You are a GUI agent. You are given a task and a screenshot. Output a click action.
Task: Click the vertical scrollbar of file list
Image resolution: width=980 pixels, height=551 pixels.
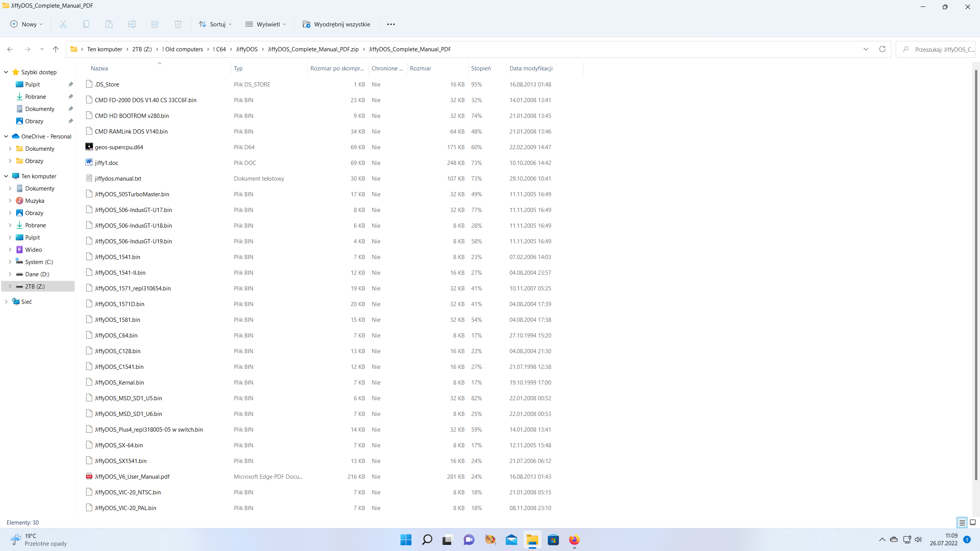[976, 274]
